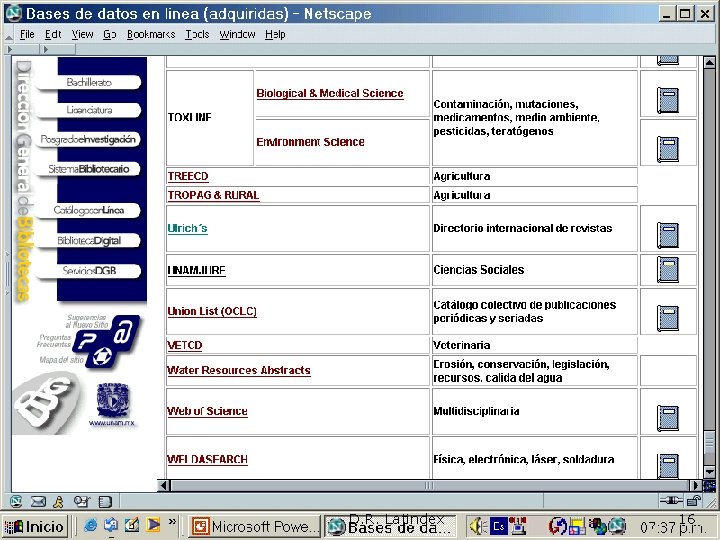Open the Ulrich's link

tap(187, 228)
